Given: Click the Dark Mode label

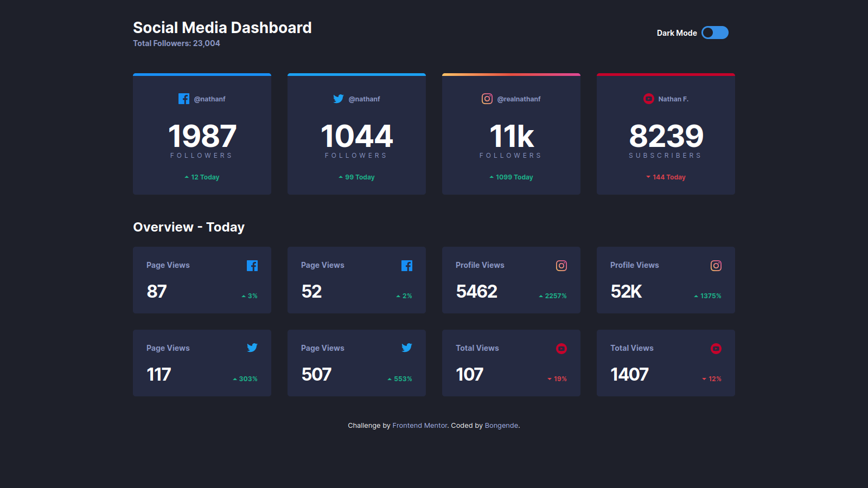Looking at the screenshot, I should [x=677, y=33].
